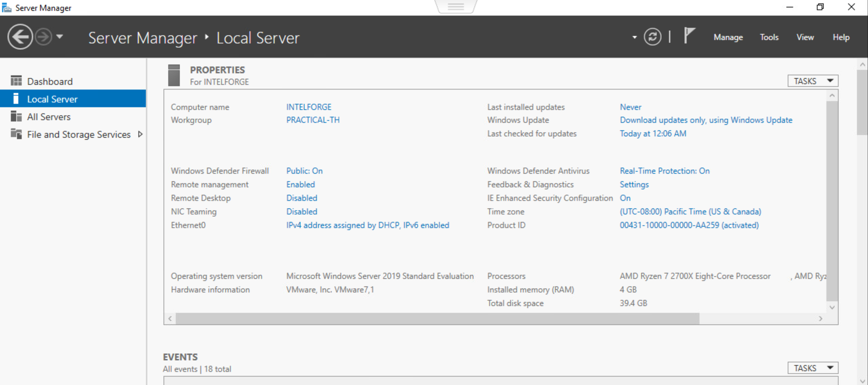Click the Local Server icon in sidebar

point(16,99)
